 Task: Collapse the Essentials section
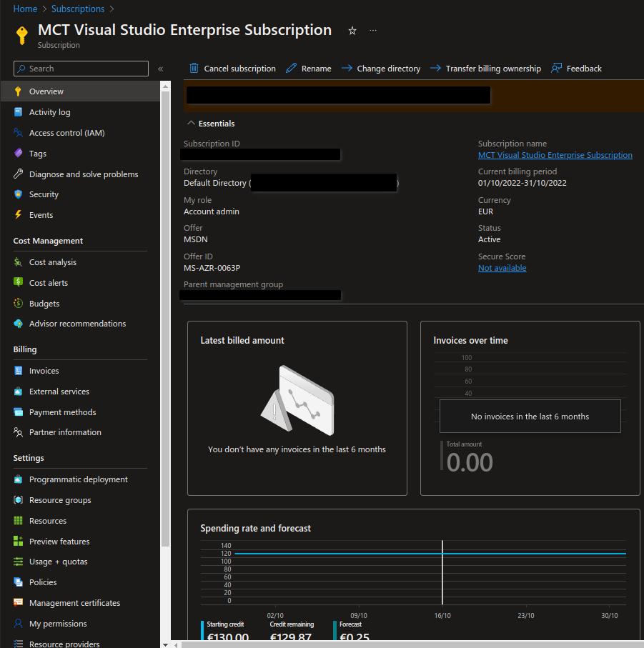click(191, 123)
